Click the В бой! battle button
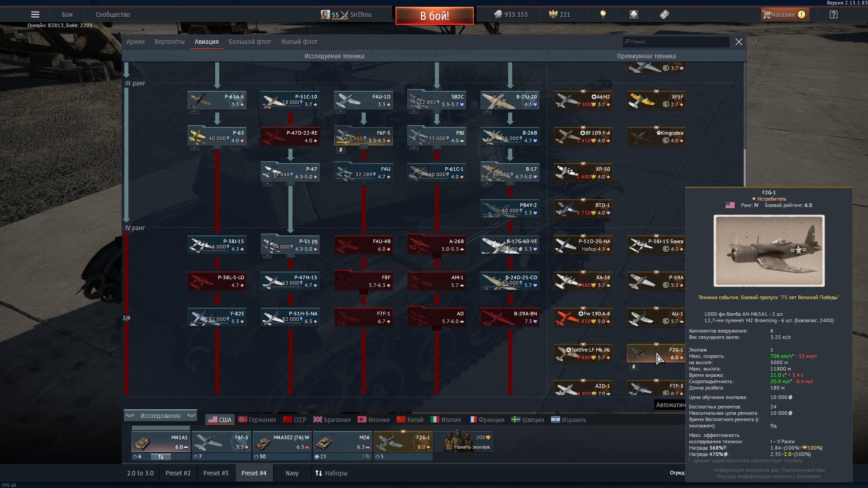The height and width of the screenshot is (488, 868). (x=434, y=16)
